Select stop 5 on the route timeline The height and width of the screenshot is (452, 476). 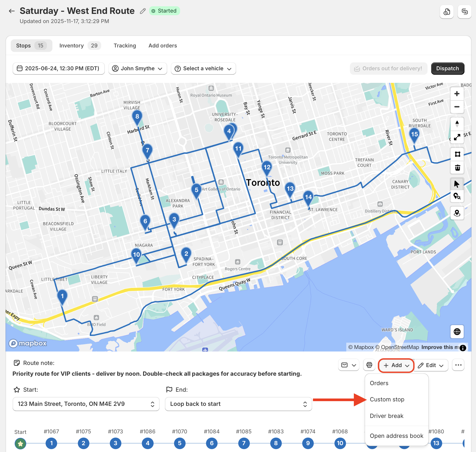coord(180,443)
